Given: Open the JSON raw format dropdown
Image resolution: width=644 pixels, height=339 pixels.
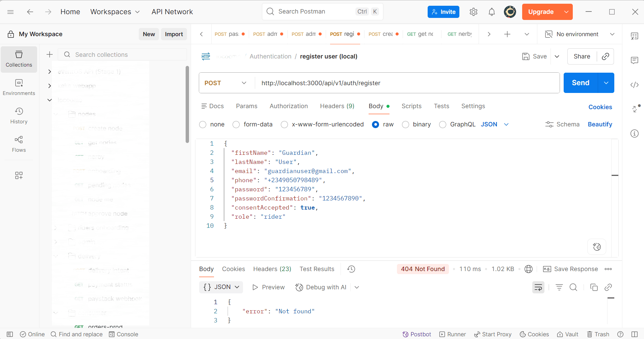Looking at the screenshot, I should point(495,124).
